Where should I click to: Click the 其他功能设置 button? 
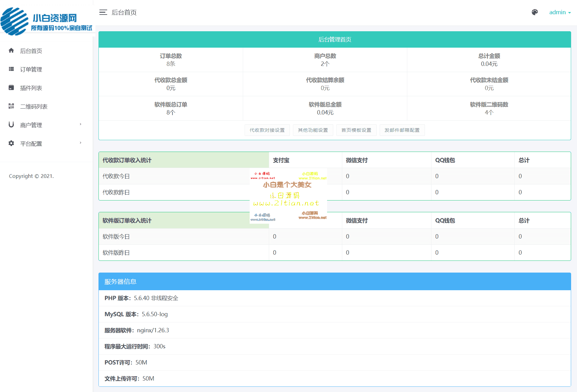pos(313,130)
